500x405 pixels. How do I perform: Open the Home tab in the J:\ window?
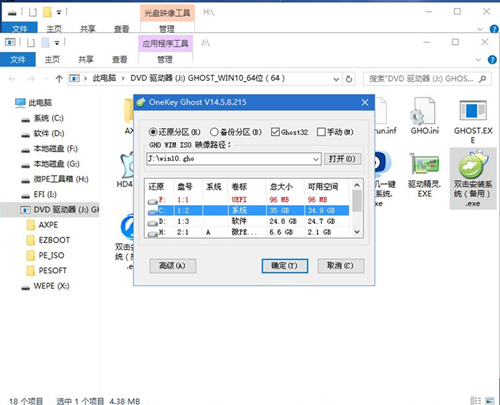pyautogui.click(x=52, y=60)
